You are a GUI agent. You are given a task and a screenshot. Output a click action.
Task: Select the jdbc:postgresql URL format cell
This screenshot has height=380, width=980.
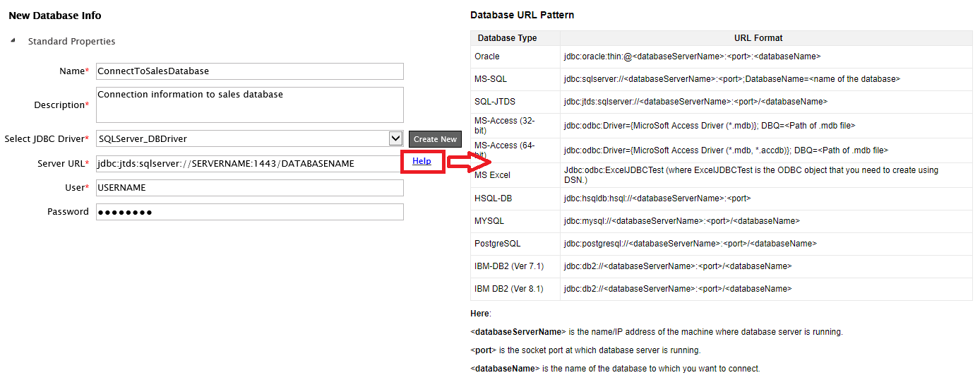(x=766, y=244)
